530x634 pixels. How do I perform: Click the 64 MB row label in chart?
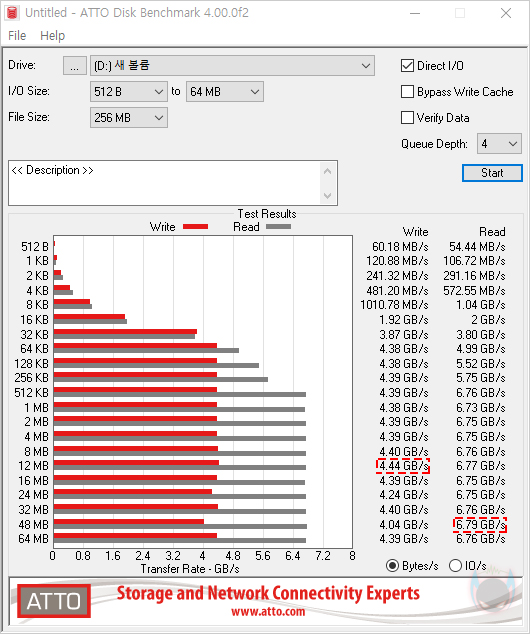34,539
